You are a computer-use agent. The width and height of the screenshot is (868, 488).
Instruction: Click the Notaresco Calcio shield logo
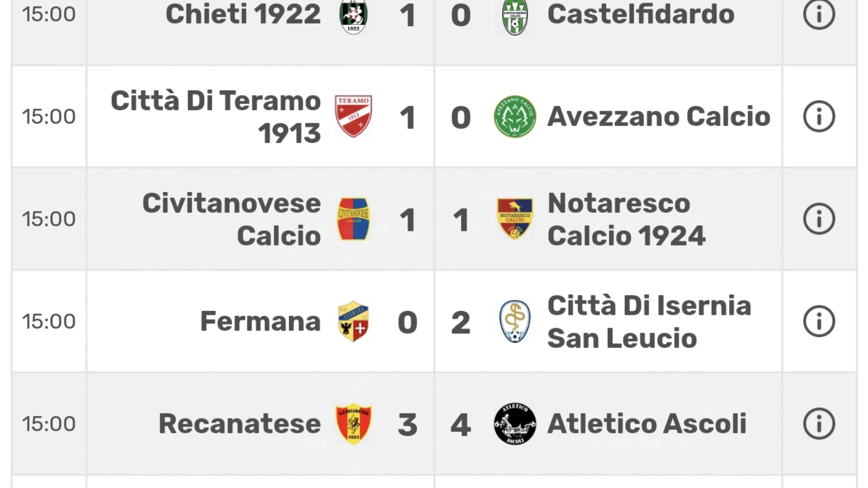(x=515, y=219)
